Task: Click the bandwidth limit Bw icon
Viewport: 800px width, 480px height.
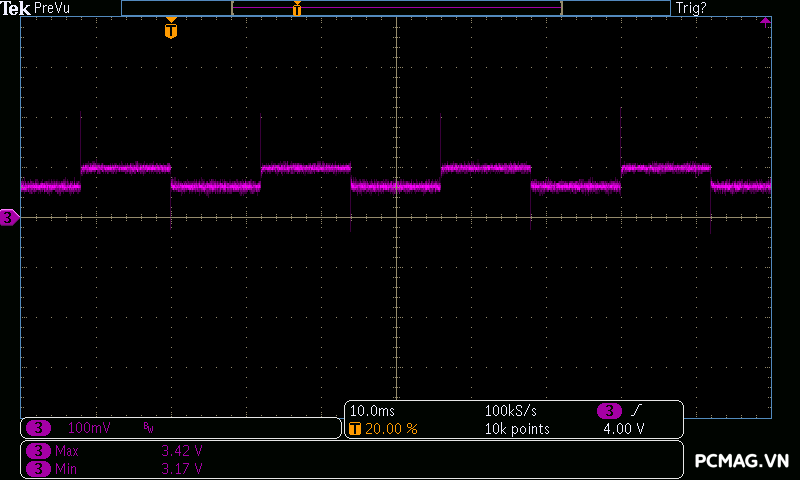Action: point(149,428)
